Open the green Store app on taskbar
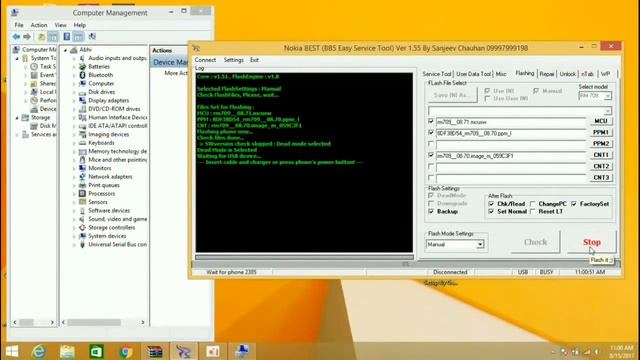This screenshot has width=640, height=360. pos(96,351)
